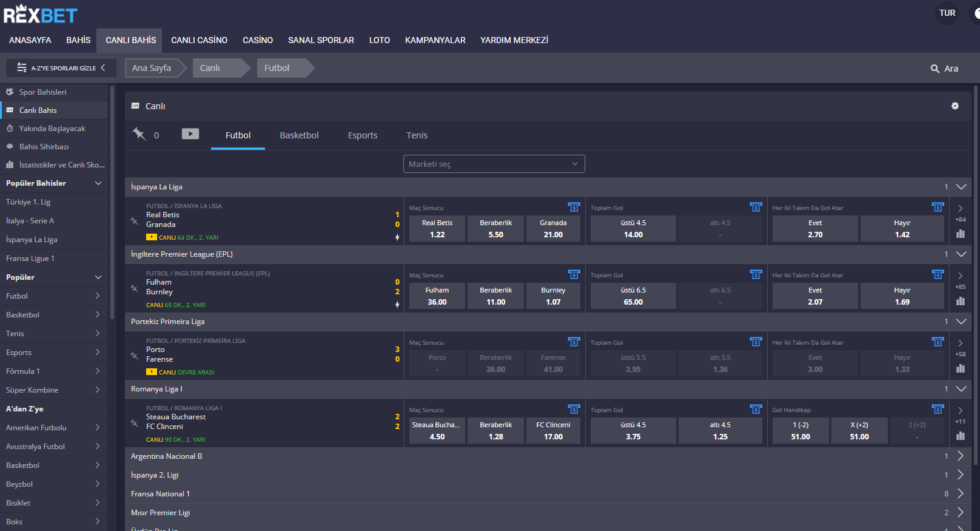This screenshot has width=980, height=531.
Task: Expand the İspanya 2. Ligi section
Action: 961,475
